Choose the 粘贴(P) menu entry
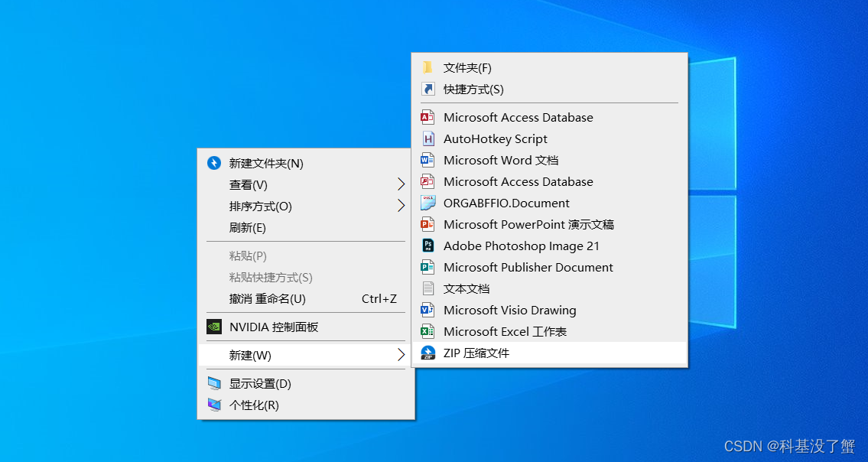Viewport: 868px width, 462px height. [x=306, y=256]
